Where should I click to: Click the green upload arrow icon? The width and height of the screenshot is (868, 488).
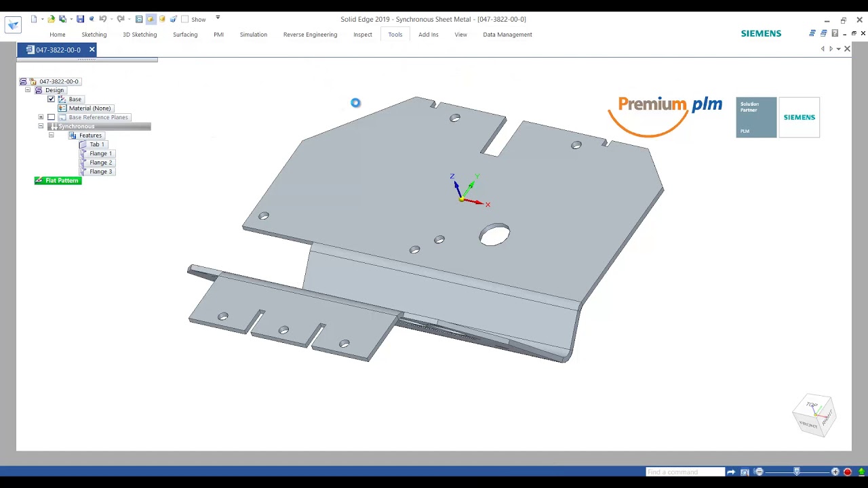pos(862,472)
